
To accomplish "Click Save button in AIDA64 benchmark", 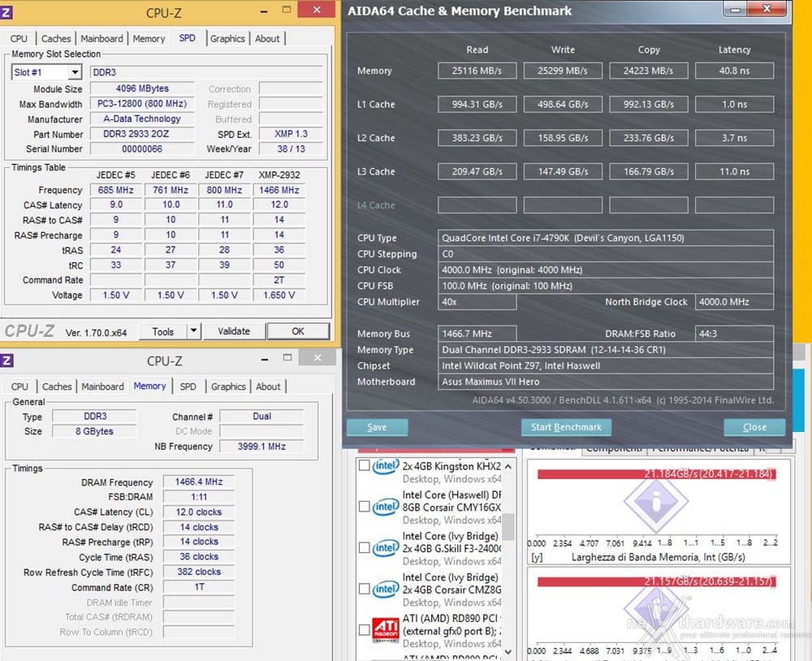I will point(377,427).
